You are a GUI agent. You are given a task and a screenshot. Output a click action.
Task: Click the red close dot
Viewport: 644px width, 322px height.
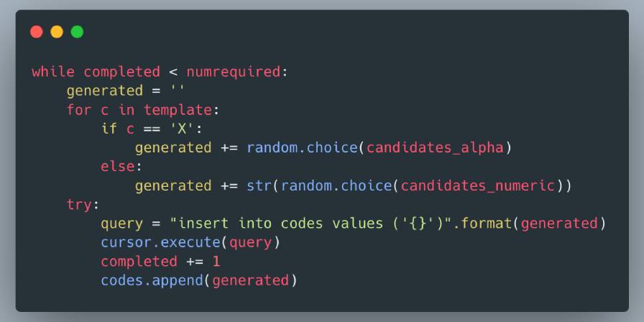[x=37, y=32]
